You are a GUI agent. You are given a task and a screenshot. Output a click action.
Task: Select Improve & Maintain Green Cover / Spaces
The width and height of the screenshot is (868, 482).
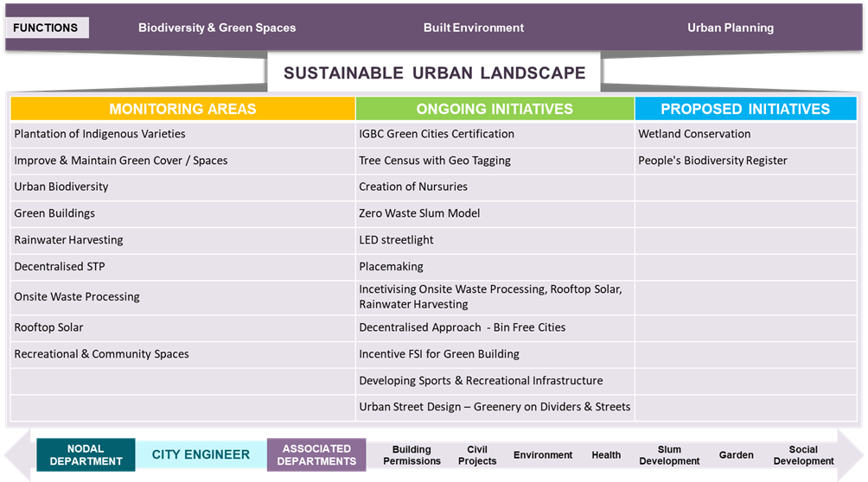coord(182,161)
